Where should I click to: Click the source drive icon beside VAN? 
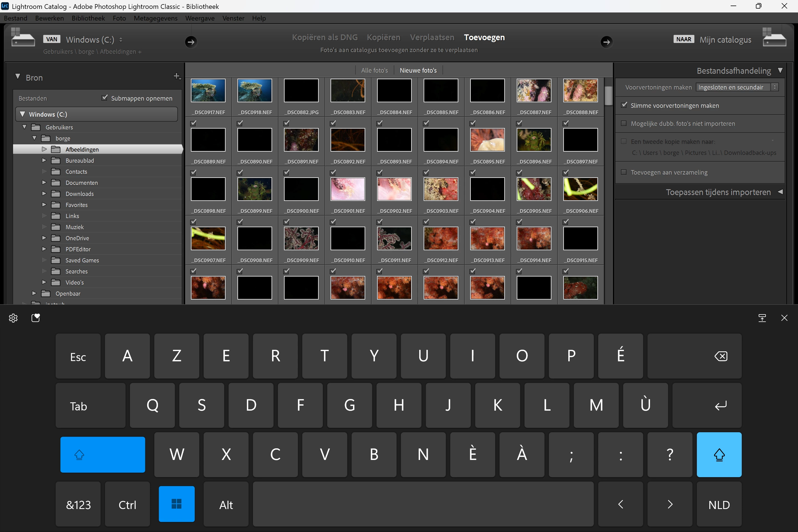23,38
